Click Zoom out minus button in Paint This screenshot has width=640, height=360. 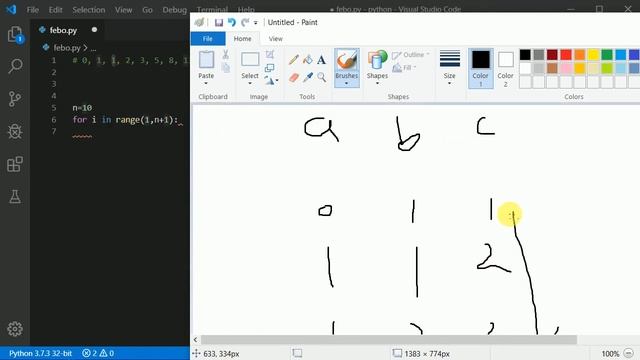[x=629, y=353]
